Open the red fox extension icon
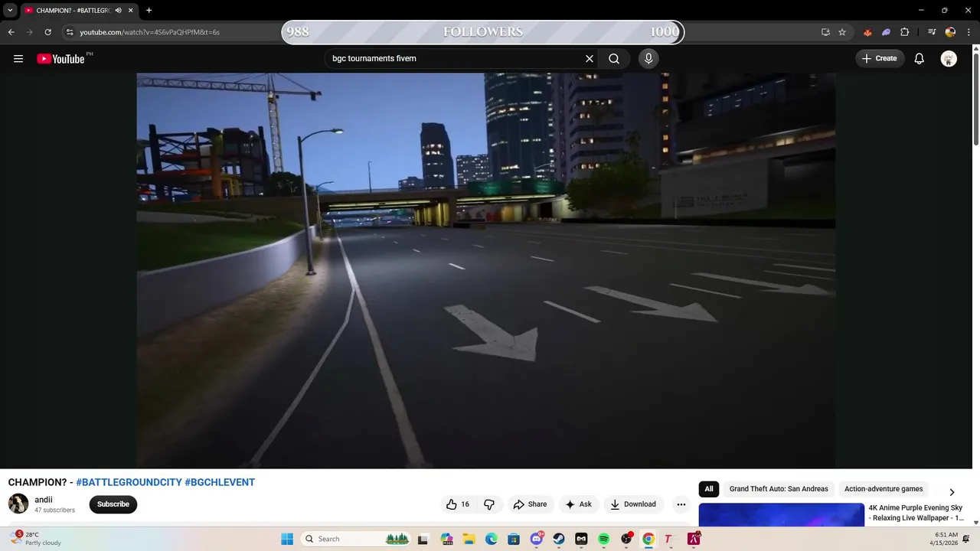Viewport: 980px width, 551px height. [867, 32]
